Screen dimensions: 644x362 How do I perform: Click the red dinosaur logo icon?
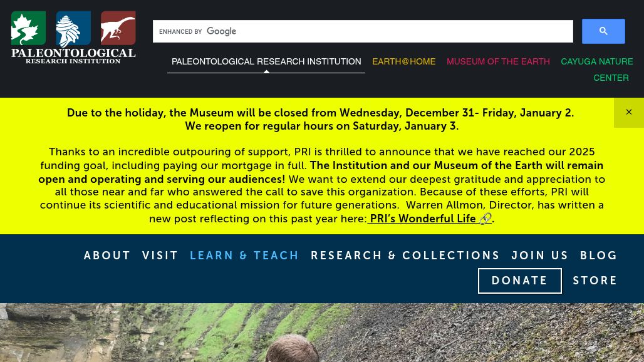coord(118,28)
